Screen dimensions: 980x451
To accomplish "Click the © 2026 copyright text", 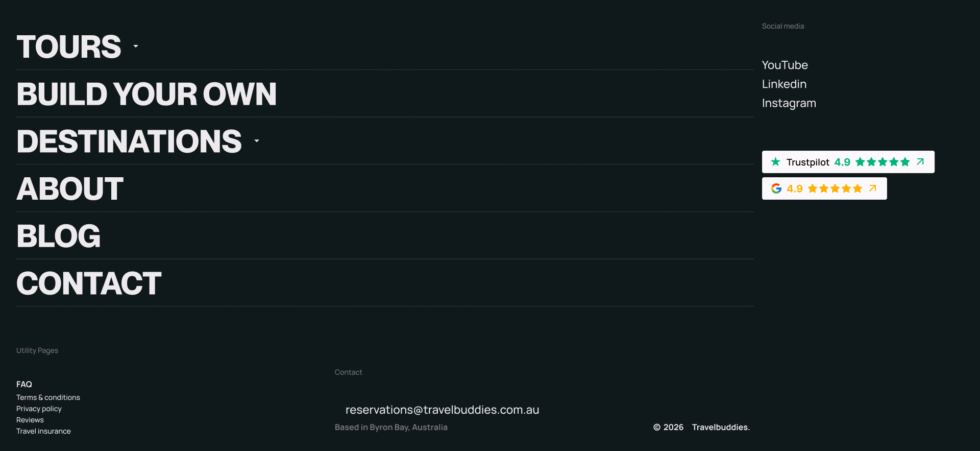I will (x=668, y=427).
